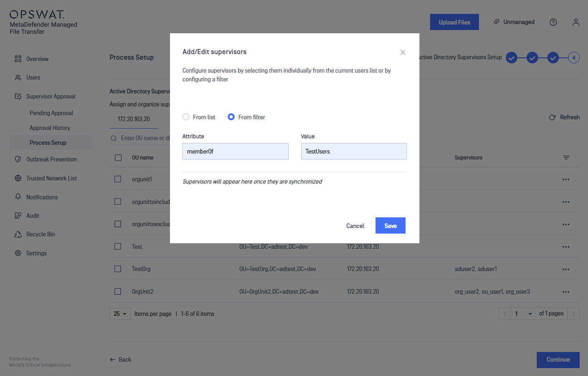
Task: Click the 'aduser2, aduser1' supervisors cell
Action: 476,269
